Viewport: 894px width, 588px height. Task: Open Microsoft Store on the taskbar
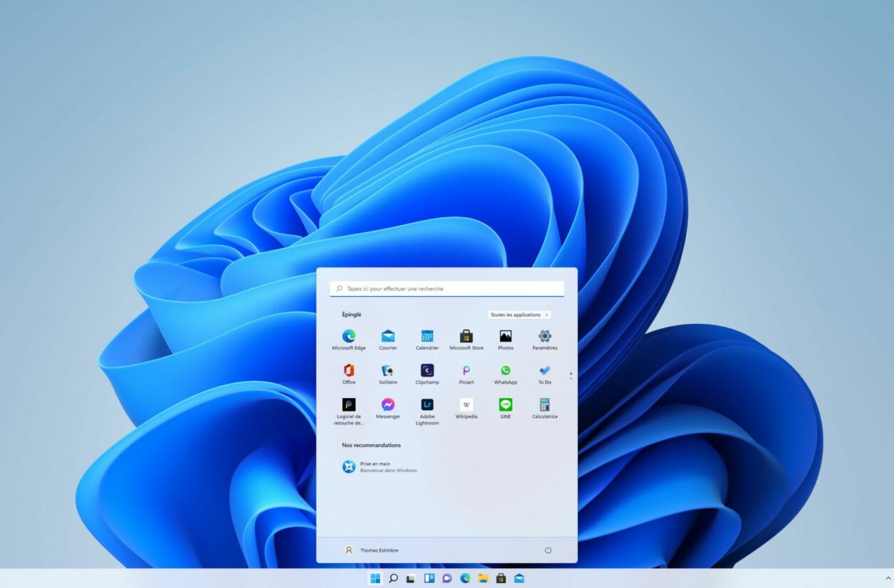point(501,578)
